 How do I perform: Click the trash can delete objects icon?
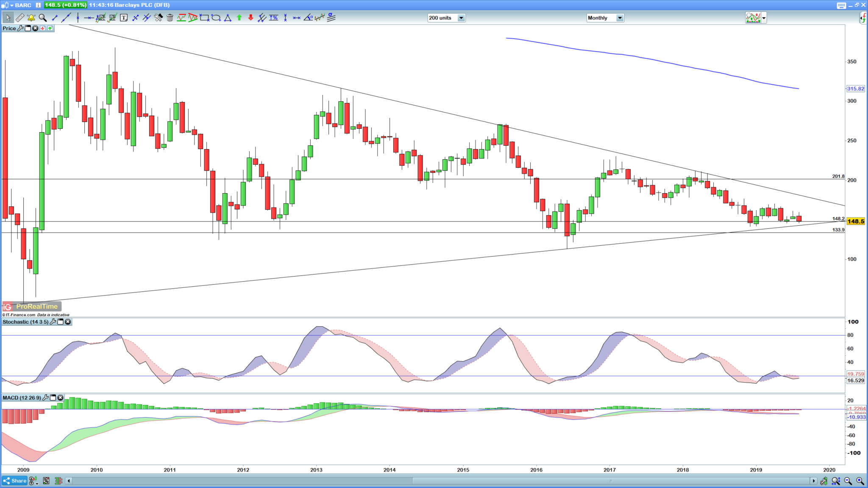170,18
